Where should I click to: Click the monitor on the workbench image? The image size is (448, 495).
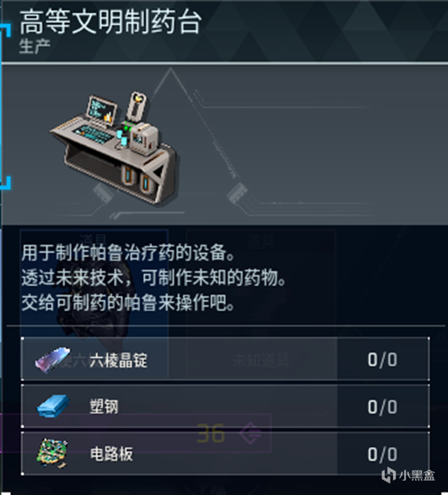coord(101,110)
